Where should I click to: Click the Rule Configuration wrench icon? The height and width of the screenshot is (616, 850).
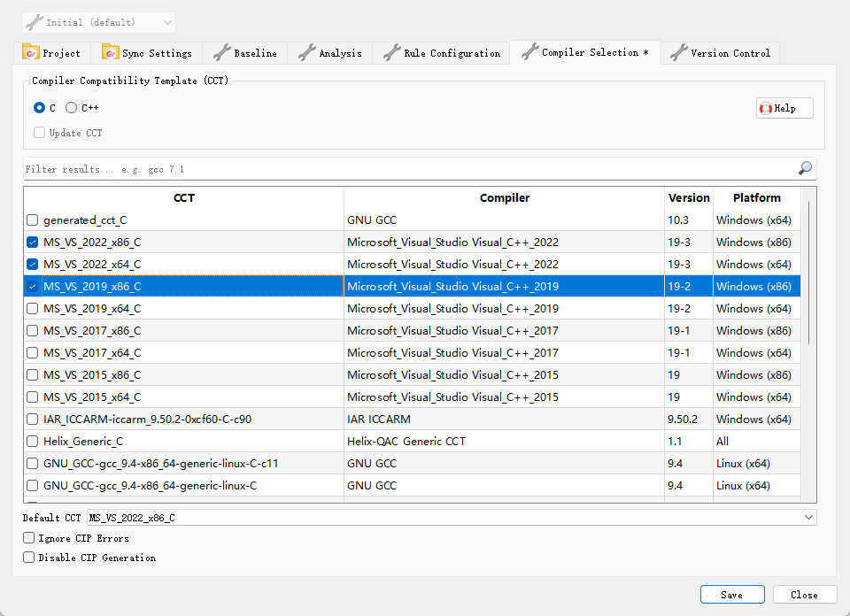click(x=392, y=52)
